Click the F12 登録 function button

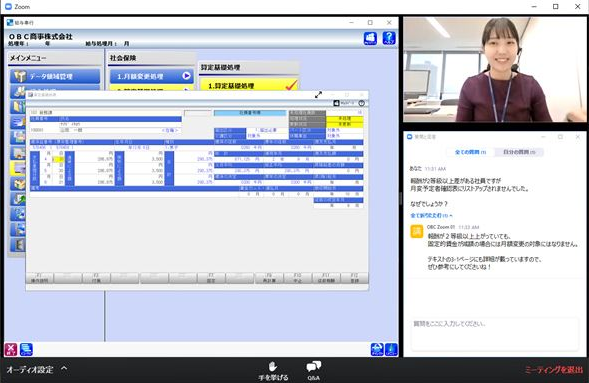point(355,278)
